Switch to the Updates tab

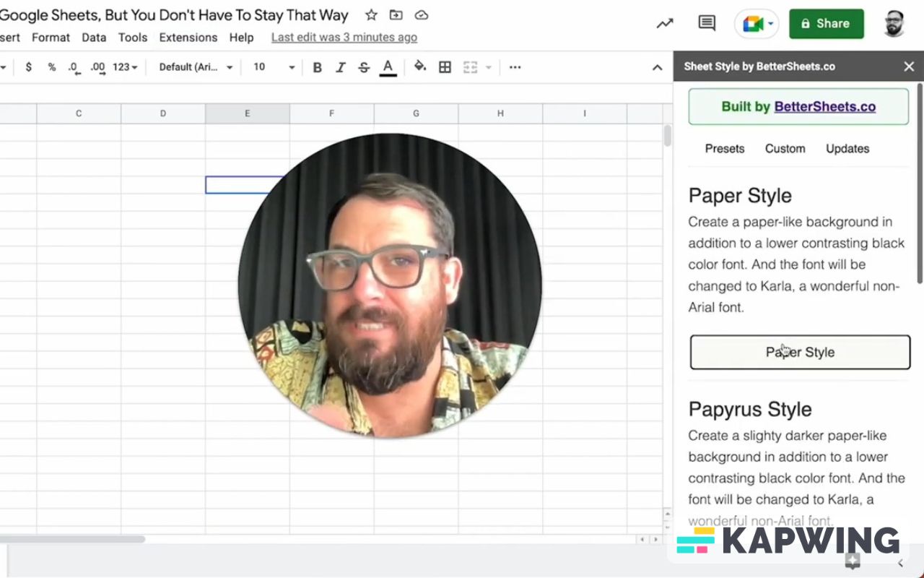[847, 149]
